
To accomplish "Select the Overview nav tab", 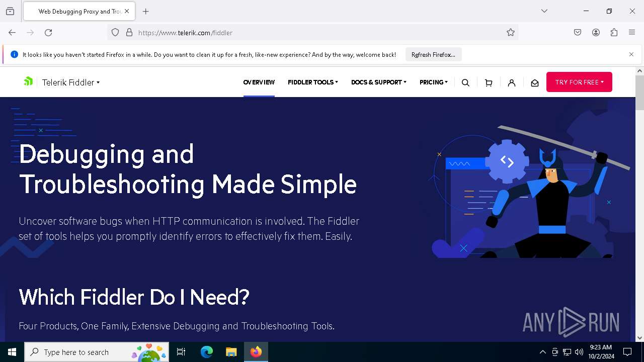I will pyautogui.click(x=259, y=82).
